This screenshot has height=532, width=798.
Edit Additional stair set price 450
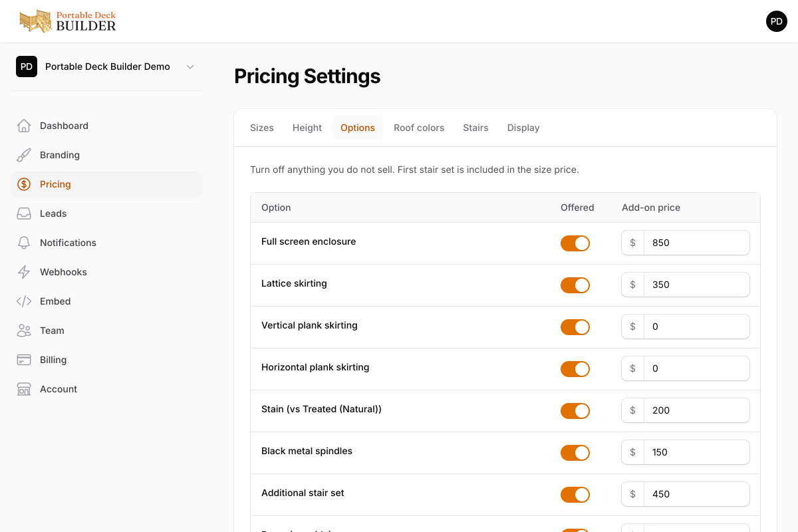(x=696, y=494)
